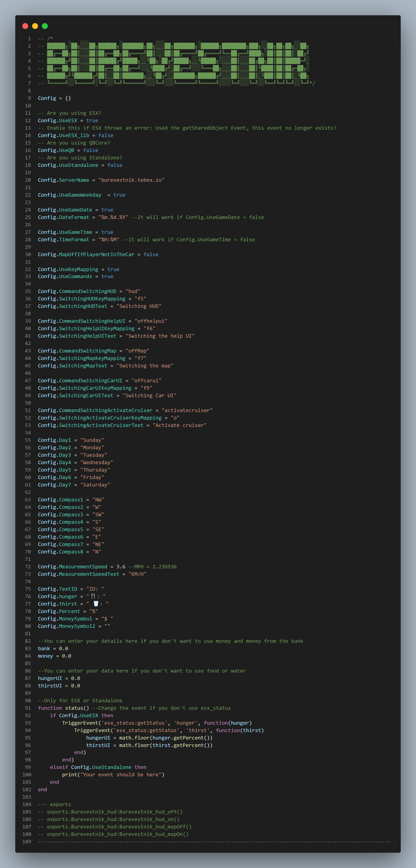Click the print statement on line 100
Viewport: 416px width, 868px height.
[70, 775]
